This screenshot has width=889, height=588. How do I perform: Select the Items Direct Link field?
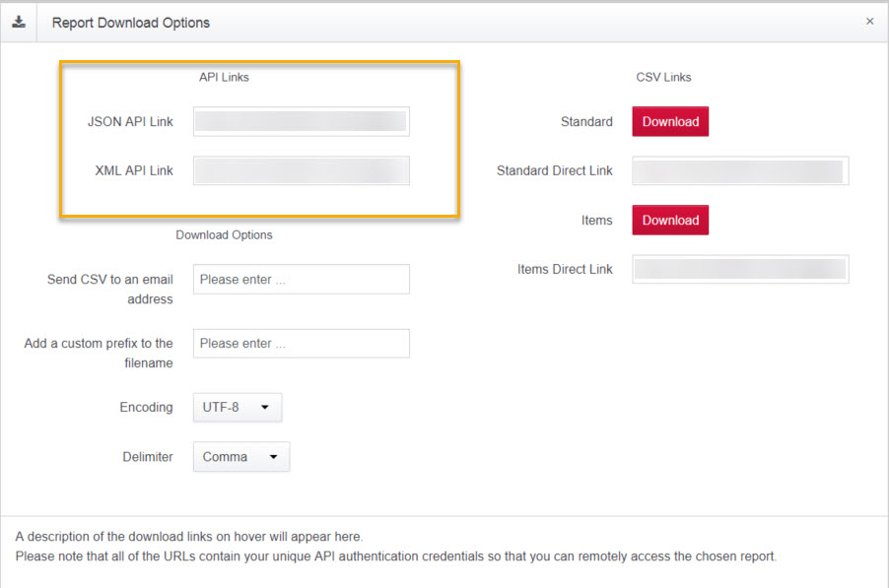tap(740, 269)
